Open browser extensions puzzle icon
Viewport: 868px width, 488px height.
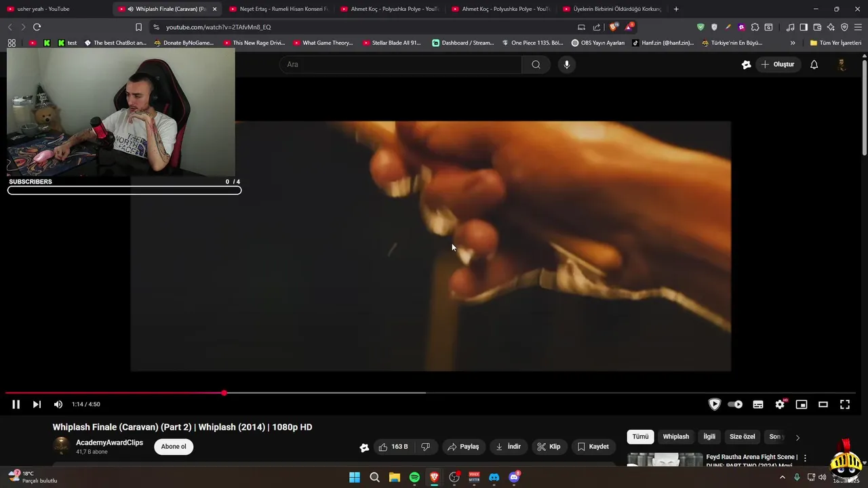(x=755, y=27)
